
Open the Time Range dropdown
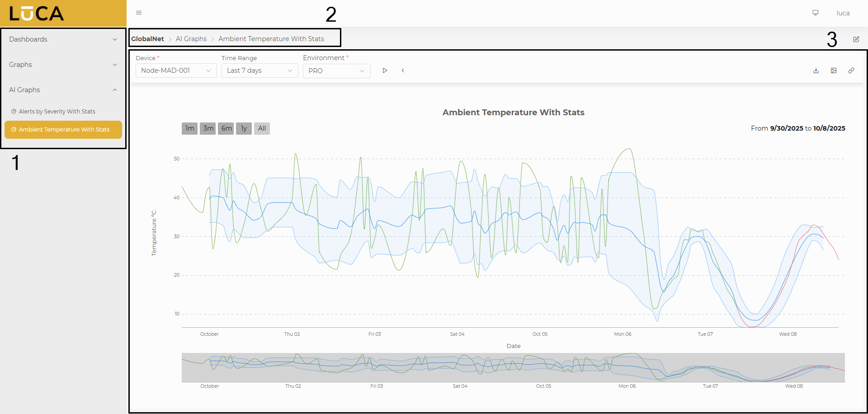(x=259, y=71)
